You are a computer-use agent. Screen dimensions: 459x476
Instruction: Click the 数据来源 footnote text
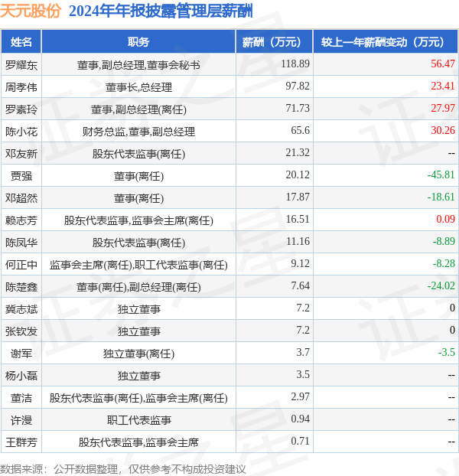click(123, 469)
